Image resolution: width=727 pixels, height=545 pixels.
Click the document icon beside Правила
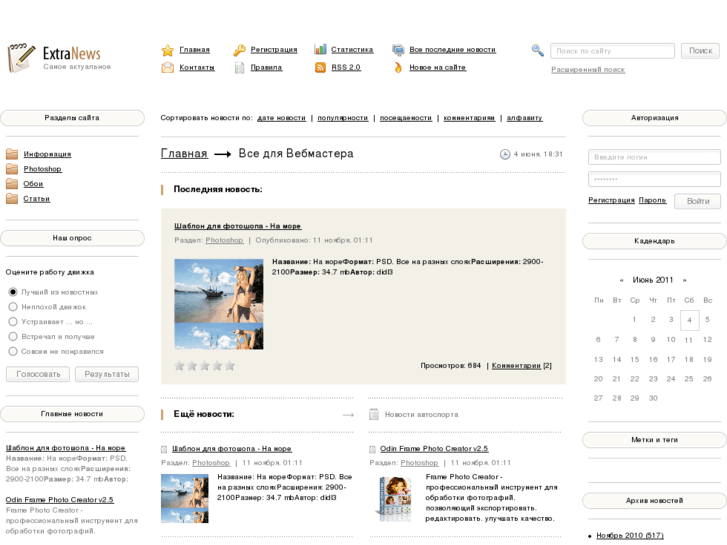coord(239,68)
